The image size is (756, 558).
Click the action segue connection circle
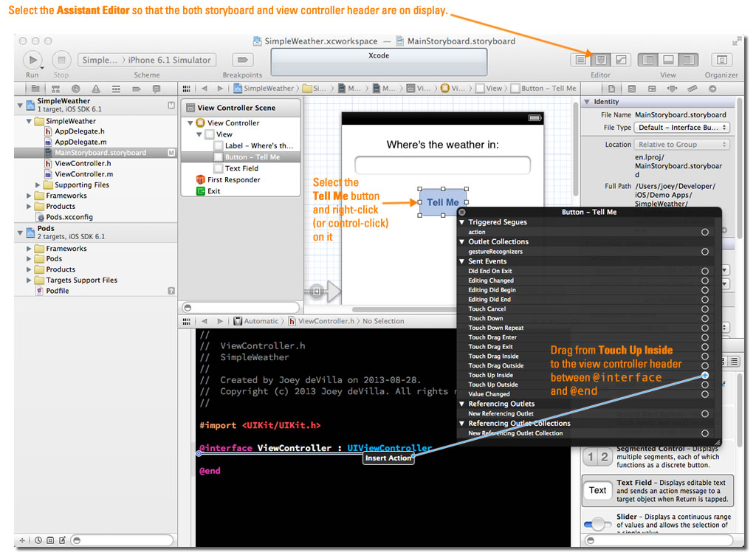[x=705, y=232]
